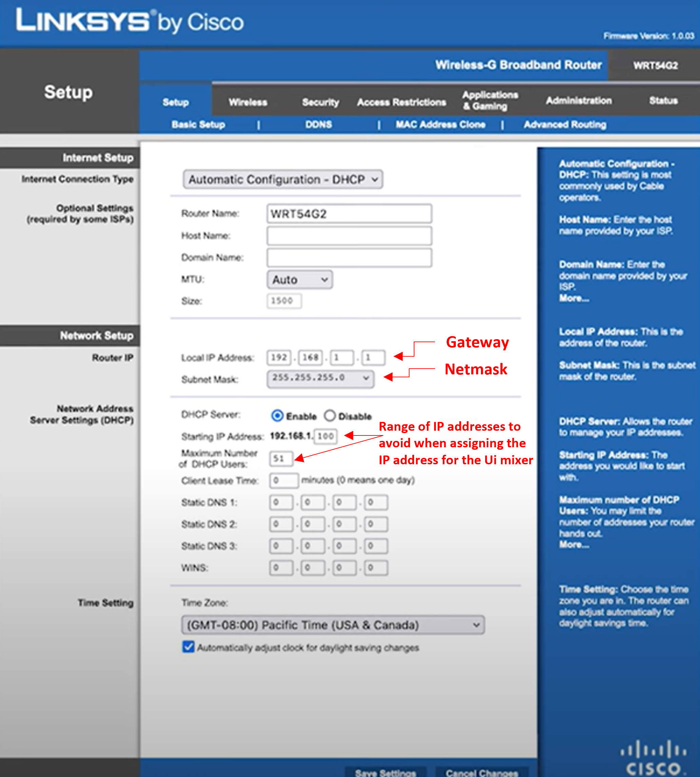Screen dimensions: 700x777
Task: Toggle automatic daylight saving clock adjustment checkbox
Action: (x=189, y=647)
